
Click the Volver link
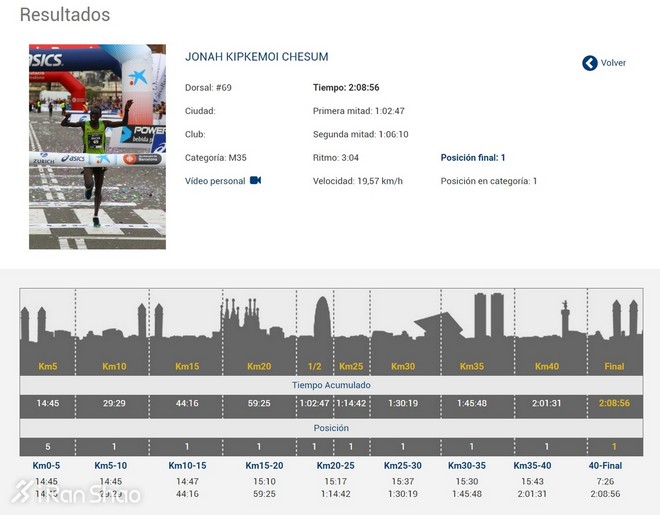613,63
